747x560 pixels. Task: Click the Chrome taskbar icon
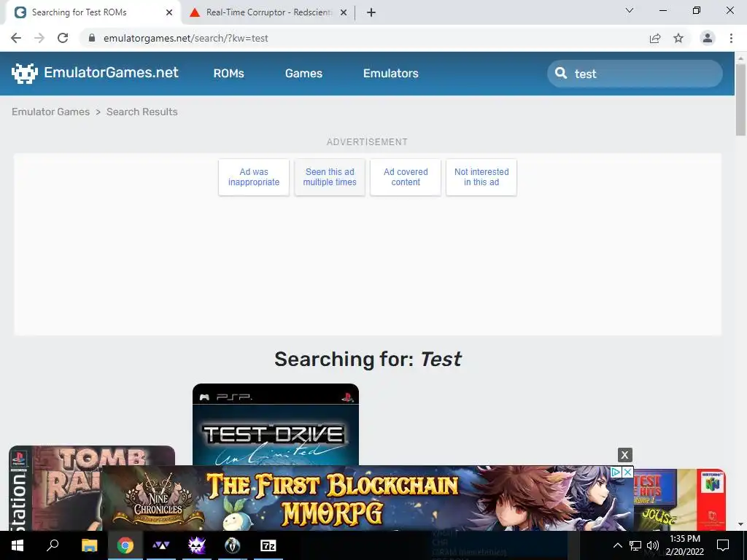[125, 545]
